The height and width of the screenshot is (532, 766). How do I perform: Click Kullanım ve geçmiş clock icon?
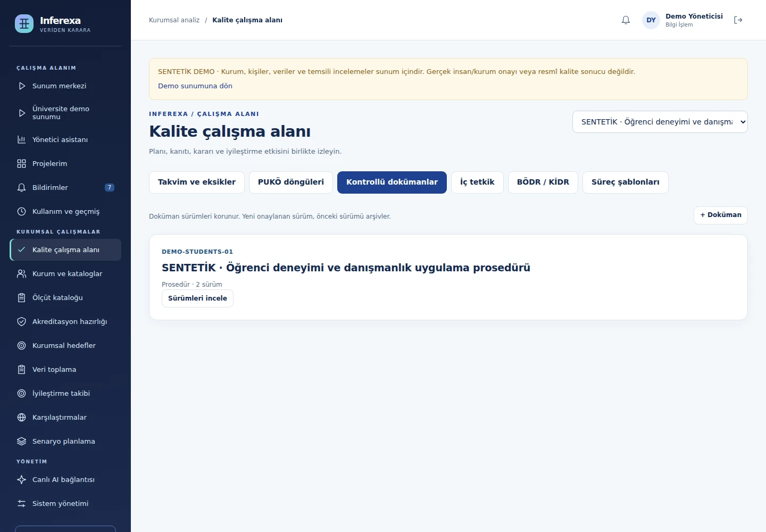22,211
